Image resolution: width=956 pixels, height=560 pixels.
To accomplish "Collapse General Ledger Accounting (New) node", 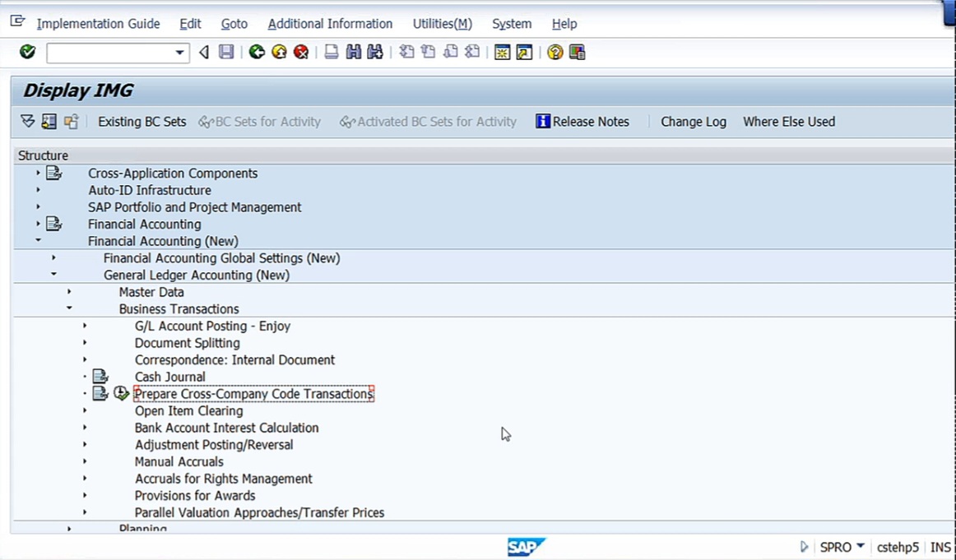I will click(53, 275).
